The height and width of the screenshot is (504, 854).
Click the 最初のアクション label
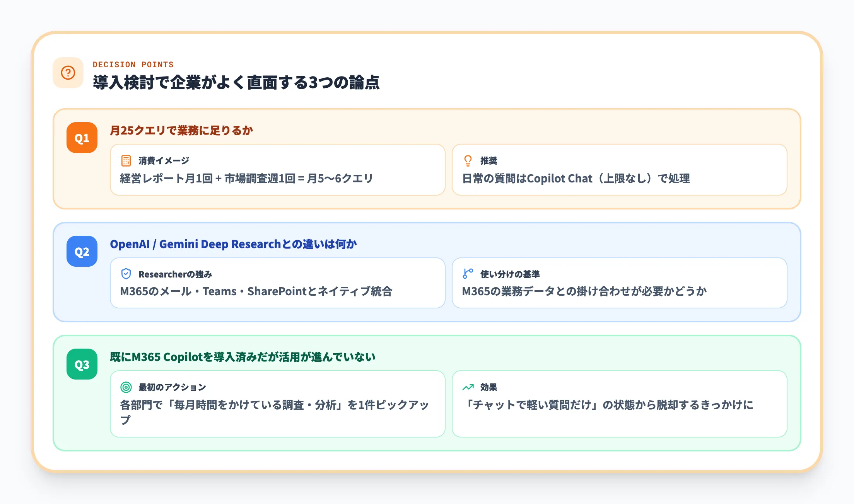pos(172,387)
